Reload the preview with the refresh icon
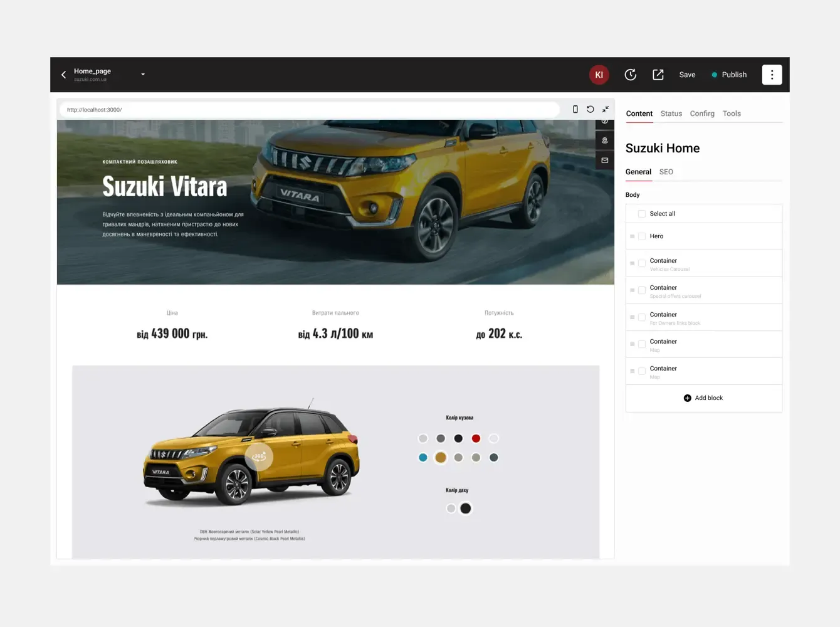 [x=590, y=109]
